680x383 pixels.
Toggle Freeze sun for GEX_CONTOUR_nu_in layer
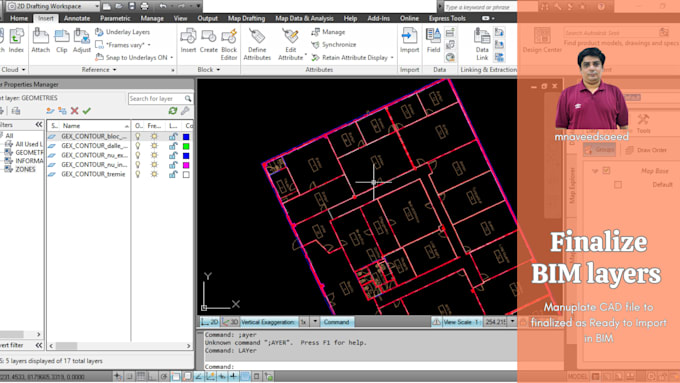[154, 165]
